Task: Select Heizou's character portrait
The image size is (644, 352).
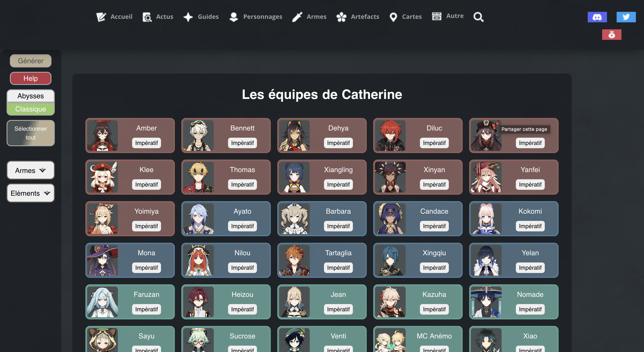Action: tap(198, 302)
